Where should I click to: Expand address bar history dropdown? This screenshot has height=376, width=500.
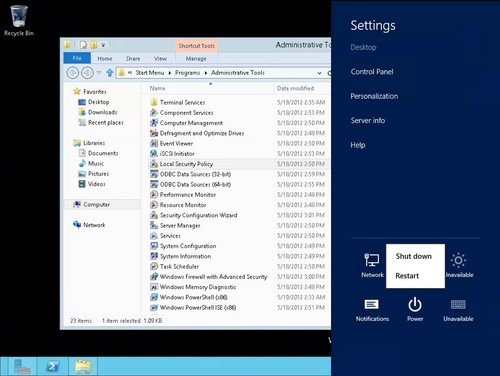point(319,73)
